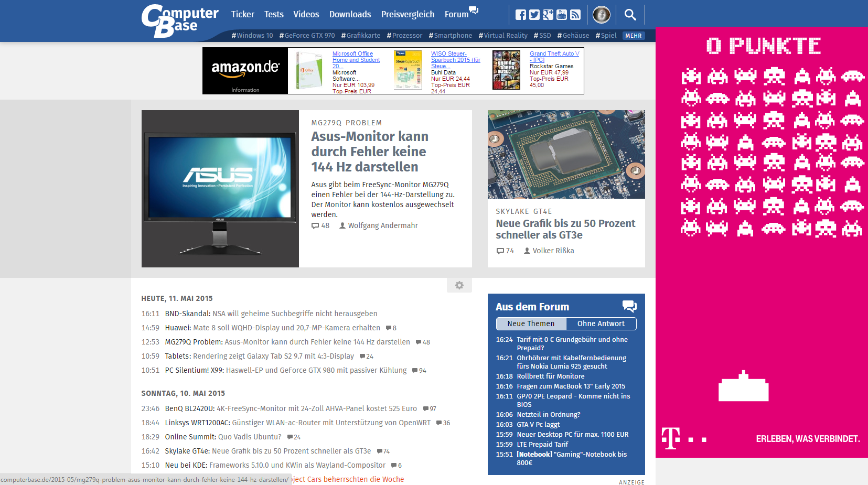
Task: Open Microsoft Office Home and Student ad link
Action: [x=356, y=60]
